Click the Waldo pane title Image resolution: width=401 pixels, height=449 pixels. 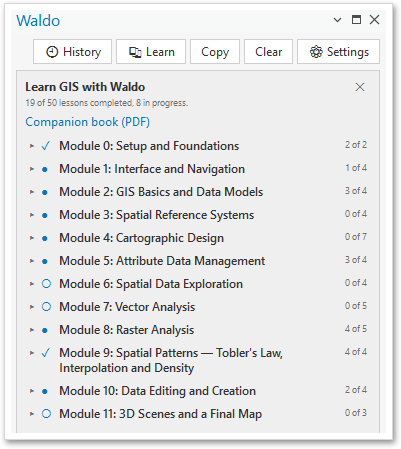click(x=38, y=21)
